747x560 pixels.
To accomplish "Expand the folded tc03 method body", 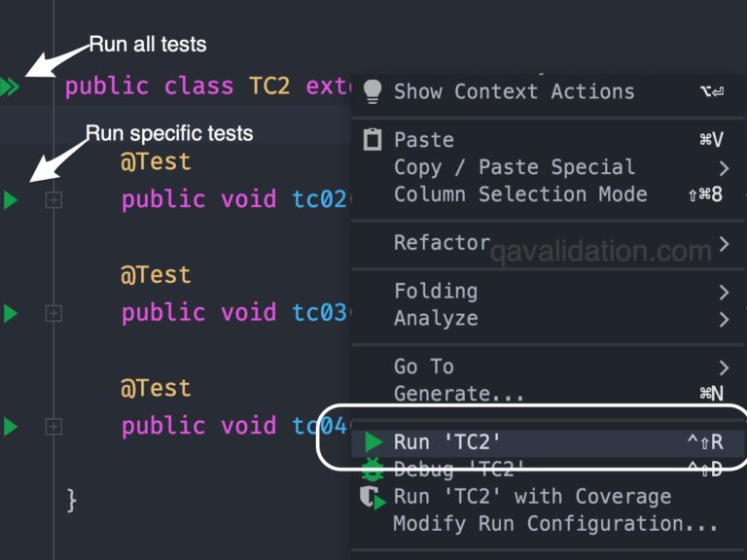I will coord(53,313).
